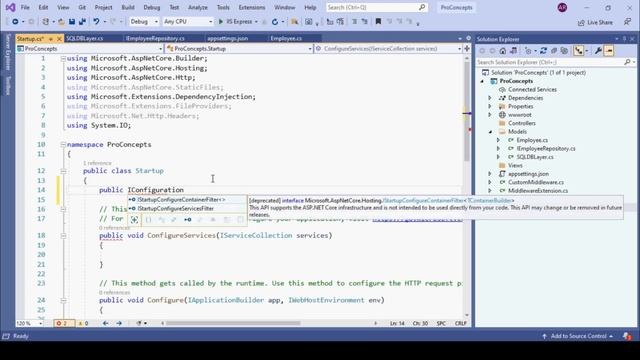The image size is (640, 360).
Task: Open Properties wrench icon in Solution Explorer
Action: (x=598, y=51)
